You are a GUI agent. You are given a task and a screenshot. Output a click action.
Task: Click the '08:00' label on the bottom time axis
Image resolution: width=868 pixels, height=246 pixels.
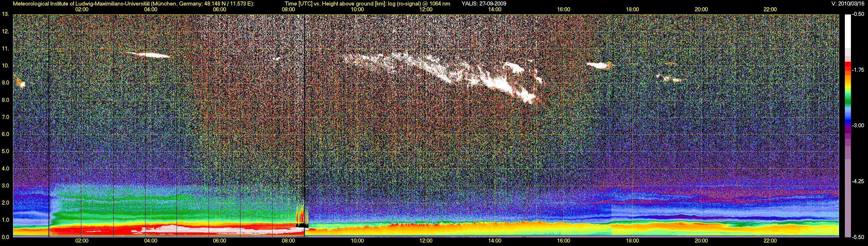click(288, 241)
